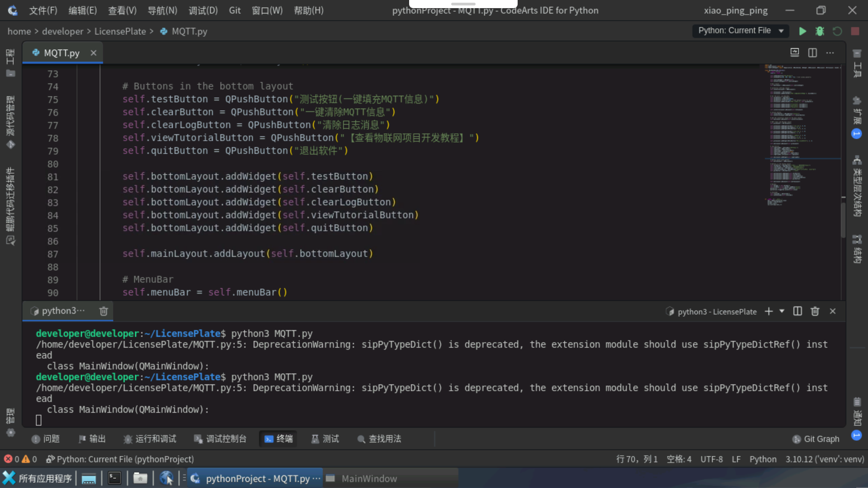Image resolution: width=868 pixels, height=488 pixels.
Task: Open editor more actions ellipsis
Action: pos(830,53)
